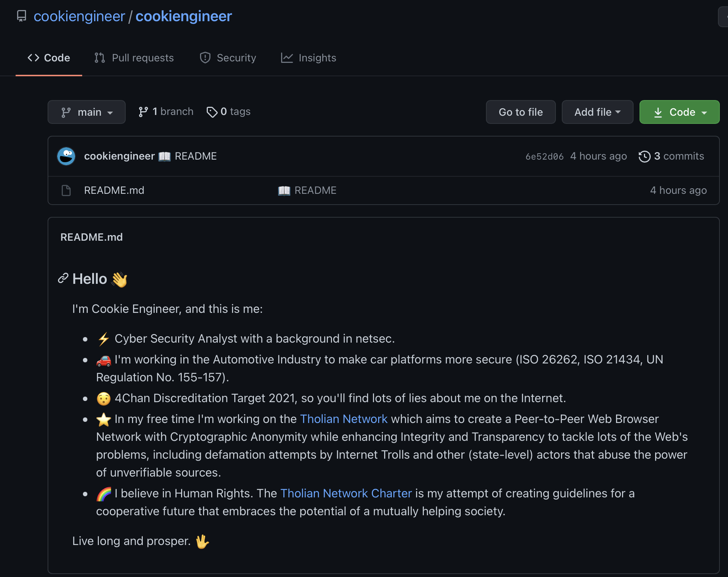Click the cookiengineer avatar image
The image size is (728, 577).
click(x=66, y=156)
